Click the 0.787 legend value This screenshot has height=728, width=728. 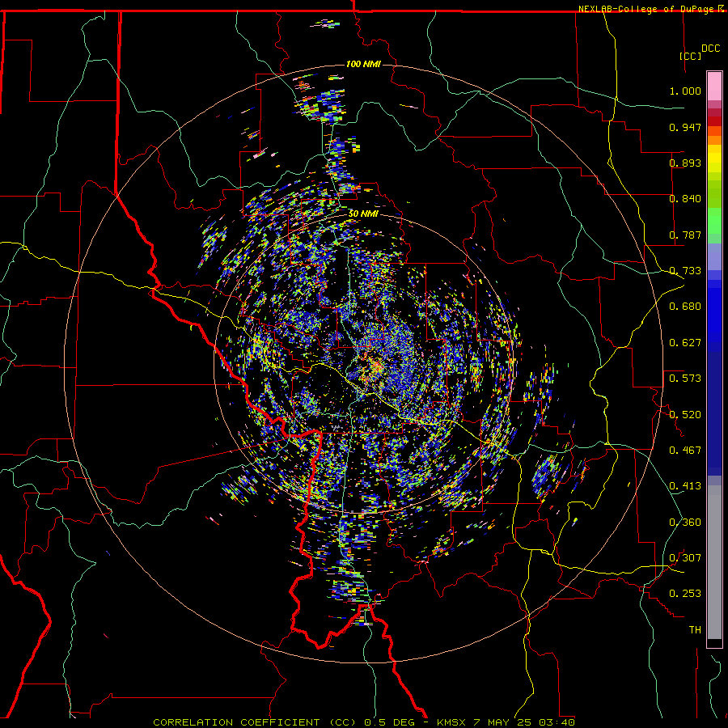(685, 235)
